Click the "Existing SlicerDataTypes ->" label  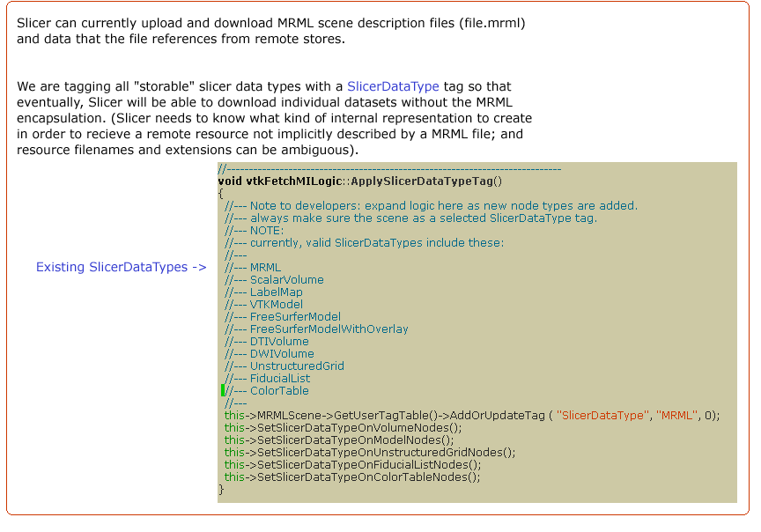click(121, 267)
